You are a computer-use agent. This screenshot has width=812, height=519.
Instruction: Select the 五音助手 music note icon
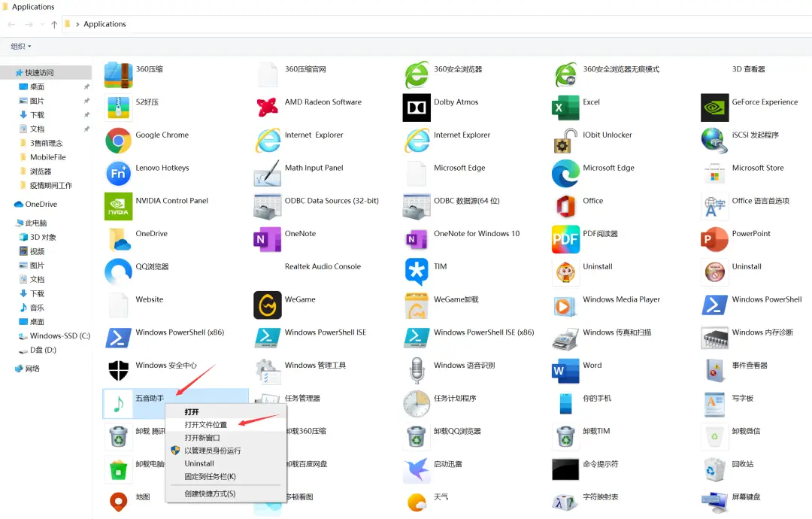tap(118, 404)
